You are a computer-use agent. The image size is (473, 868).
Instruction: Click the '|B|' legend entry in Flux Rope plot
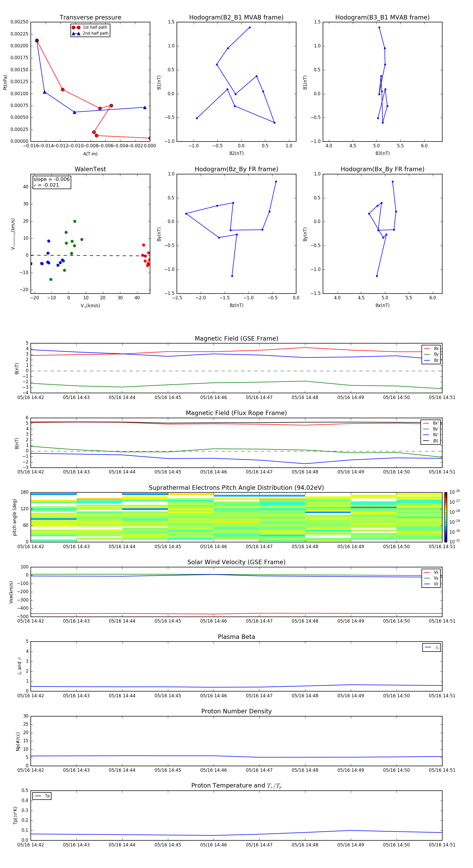tap(431, 441)
